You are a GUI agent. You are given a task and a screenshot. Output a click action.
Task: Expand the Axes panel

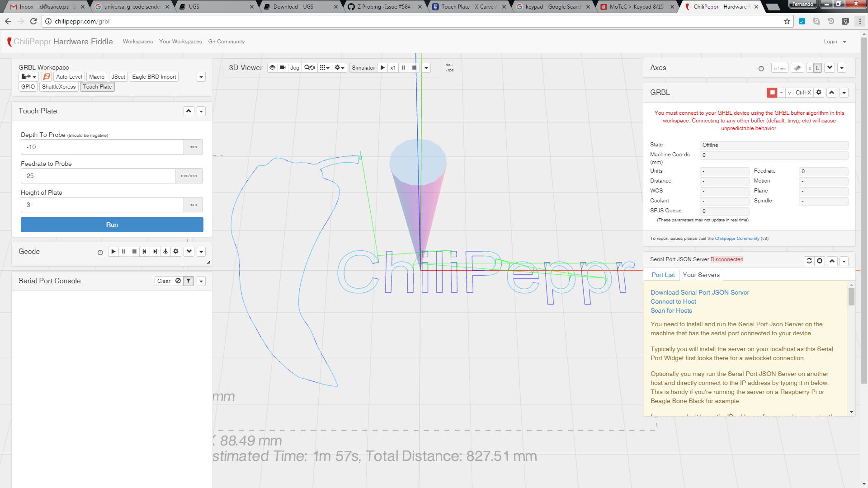[x=830, y=68]
